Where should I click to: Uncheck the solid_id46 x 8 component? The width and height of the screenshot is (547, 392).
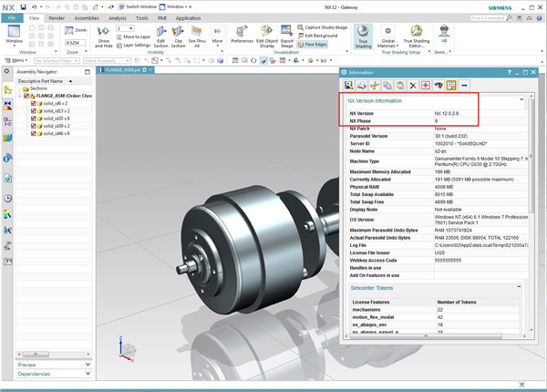coord(34,133)
